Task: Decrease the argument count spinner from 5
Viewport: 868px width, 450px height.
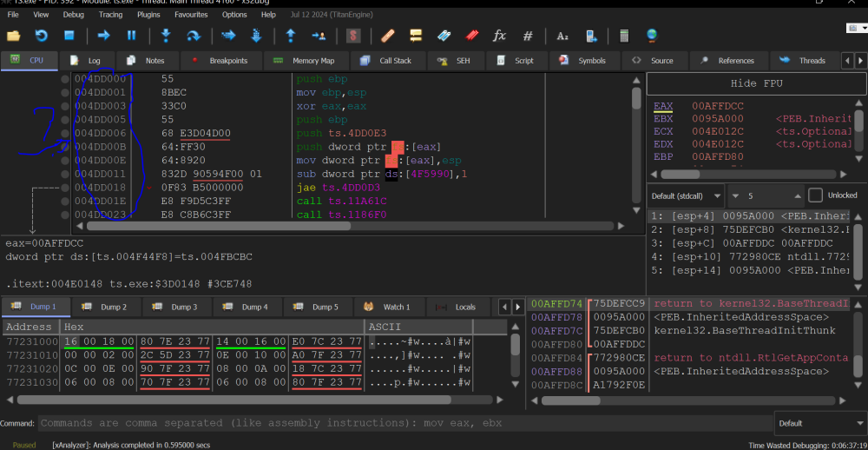Action: [x=736, y=195]
